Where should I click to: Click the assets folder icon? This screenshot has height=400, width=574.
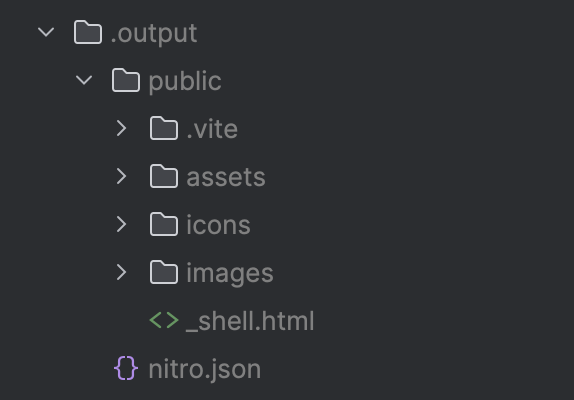pos(164,176)
